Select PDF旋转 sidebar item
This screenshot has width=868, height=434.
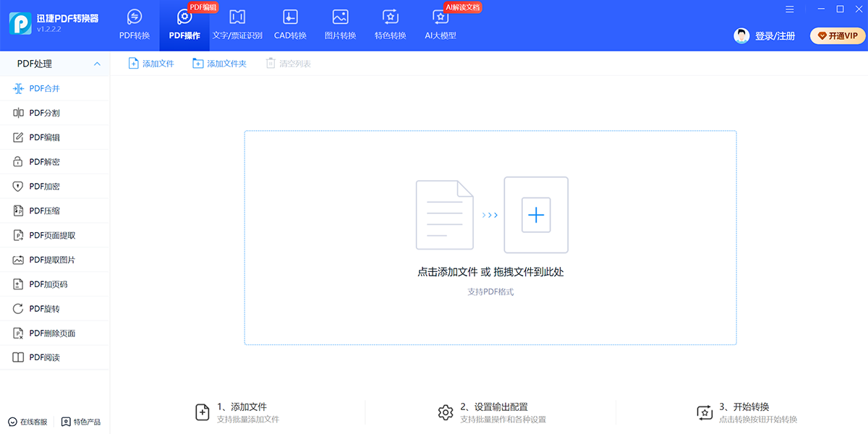coord(44,309)
